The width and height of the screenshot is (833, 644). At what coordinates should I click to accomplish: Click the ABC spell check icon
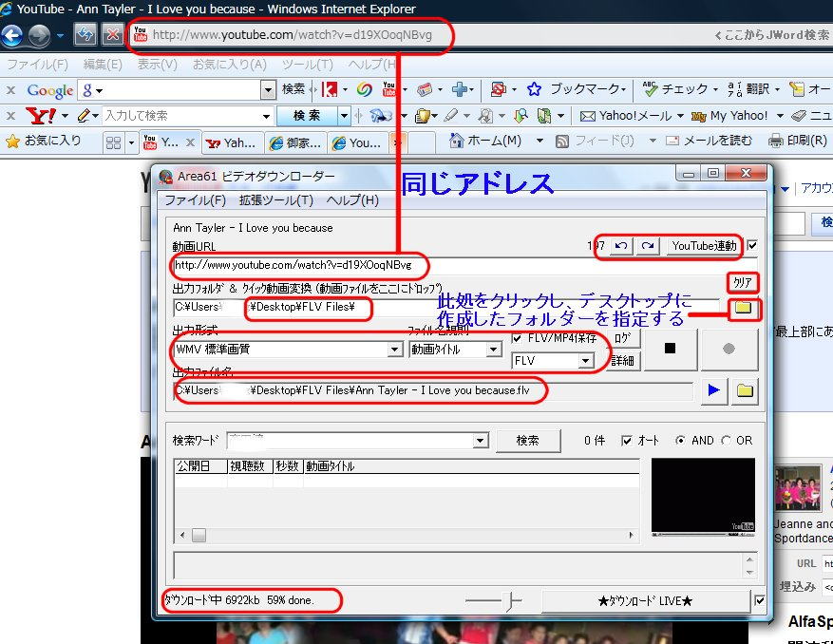point(649,88)
